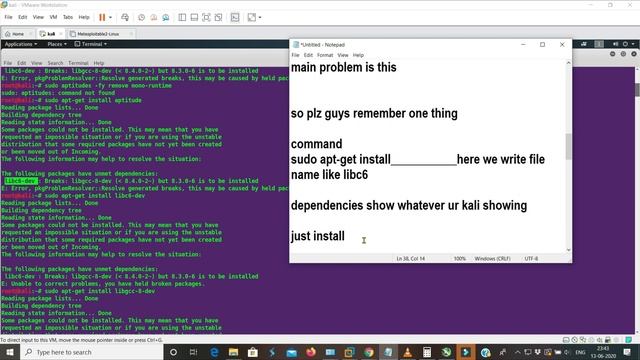Open Microsoft Store from the taskbar
Viewport: 640px width, 360px height.
point(253,352)
